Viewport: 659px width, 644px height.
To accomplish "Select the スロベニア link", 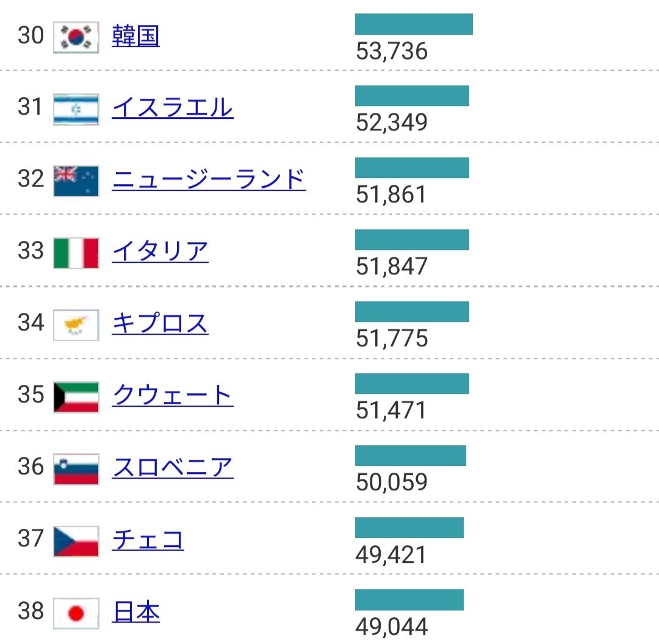I will [x=173, y=468].
